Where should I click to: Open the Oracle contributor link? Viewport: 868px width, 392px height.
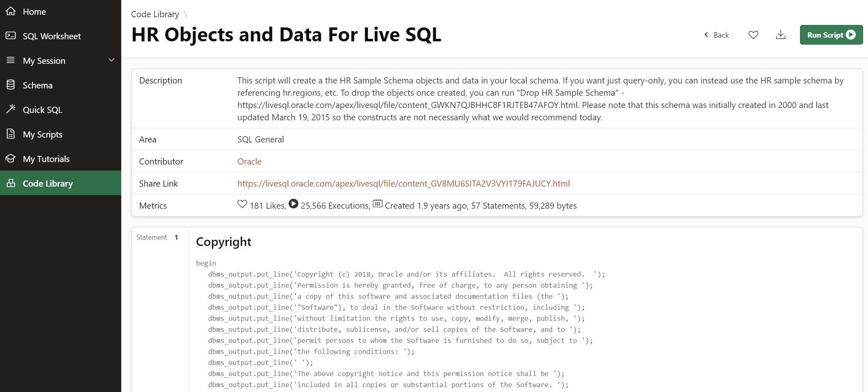249,161
